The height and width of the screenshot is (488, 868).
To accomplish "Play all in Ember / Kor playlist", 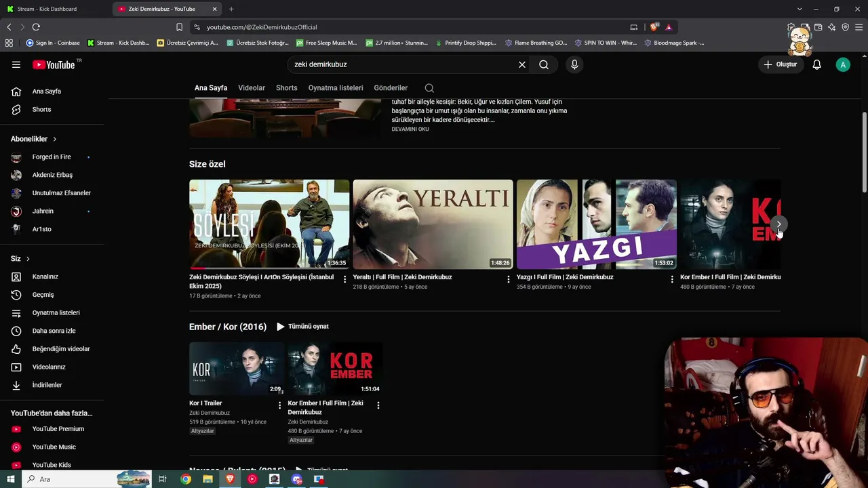I will pyautogui.click(x=302, y=327).
